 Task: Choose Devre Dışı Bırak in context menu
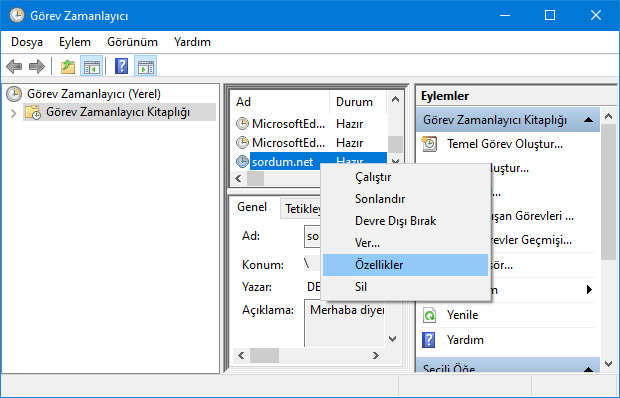tap(405, 221)
